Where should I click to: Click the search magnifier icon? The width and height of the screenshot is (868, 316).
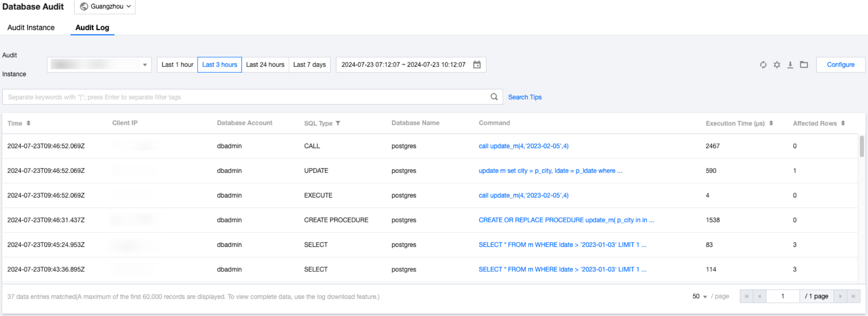494,97
